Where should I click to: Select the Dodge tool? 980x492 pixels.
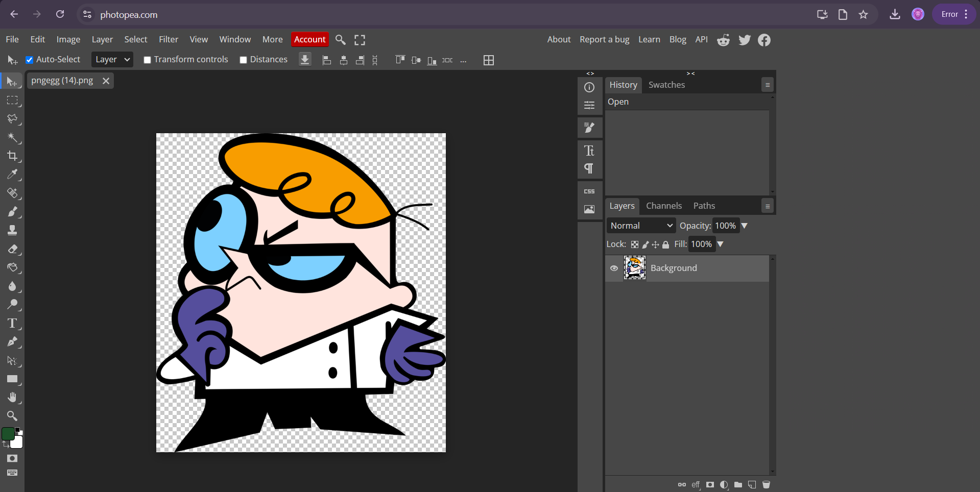(12, 305)
